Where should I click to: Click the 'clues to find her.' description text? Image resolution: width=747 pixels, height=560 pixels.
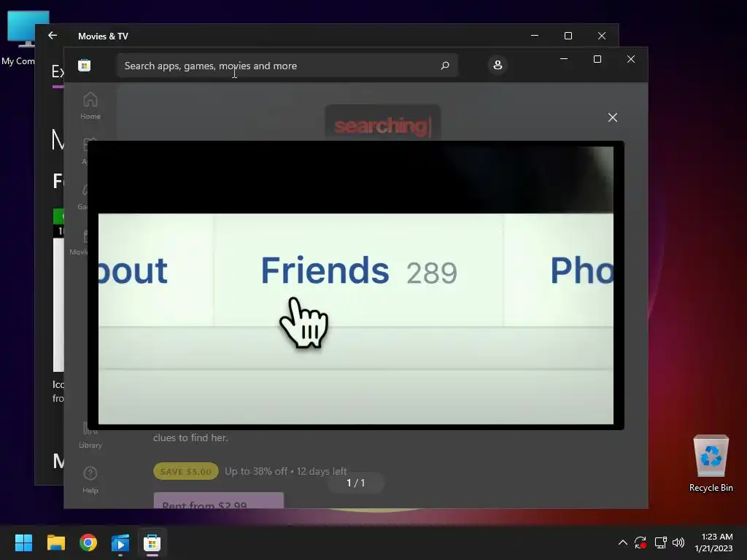190,437
